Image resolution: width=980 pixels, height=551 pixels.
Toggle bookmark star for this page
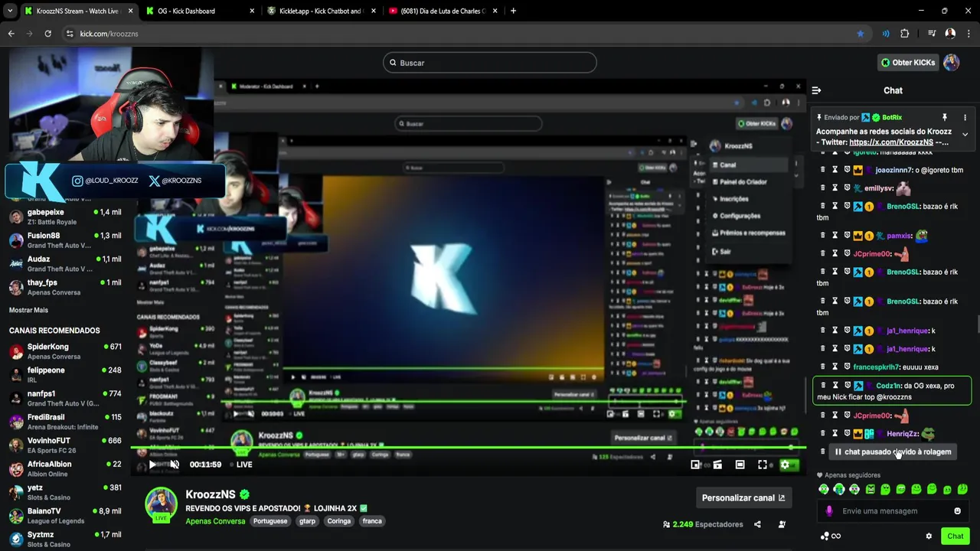[x=861, y=34]
